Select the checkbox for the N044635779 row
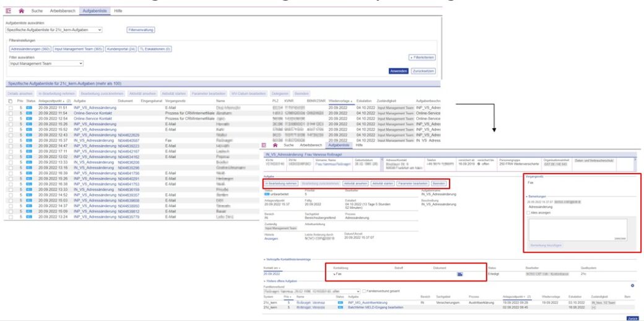This screenshot has width=644, height=321. click(11, 216)
